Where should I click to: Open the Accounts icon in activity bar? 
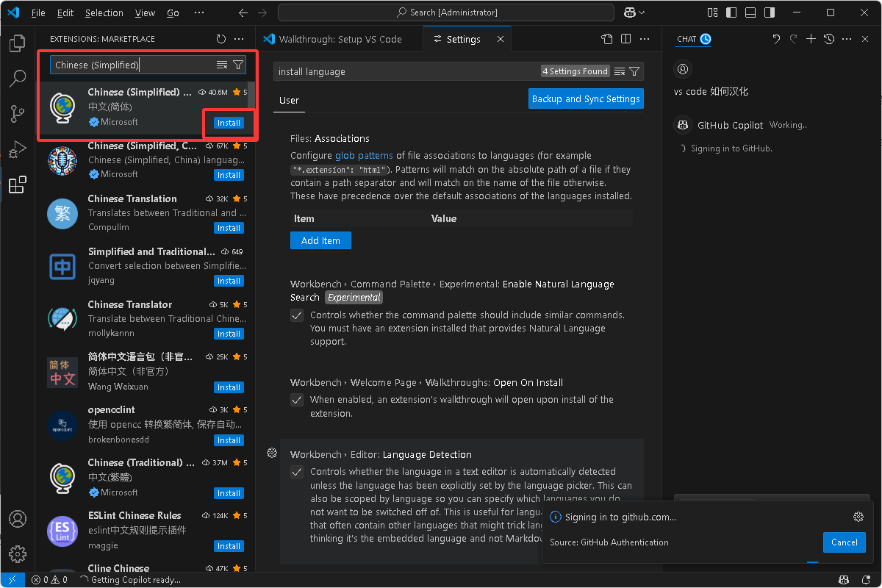tap(17, 519)
